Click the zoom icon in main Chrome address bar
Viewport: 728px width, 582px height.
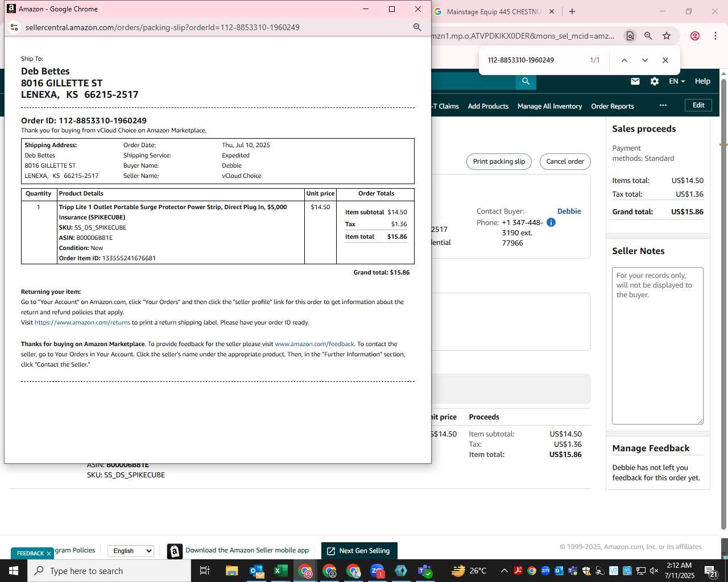[648, 36]
